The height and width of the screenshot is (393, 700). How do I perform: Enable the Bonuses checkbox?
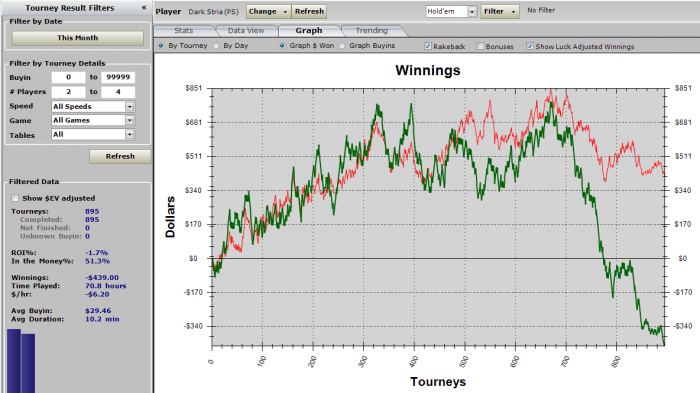pos(480,46)
